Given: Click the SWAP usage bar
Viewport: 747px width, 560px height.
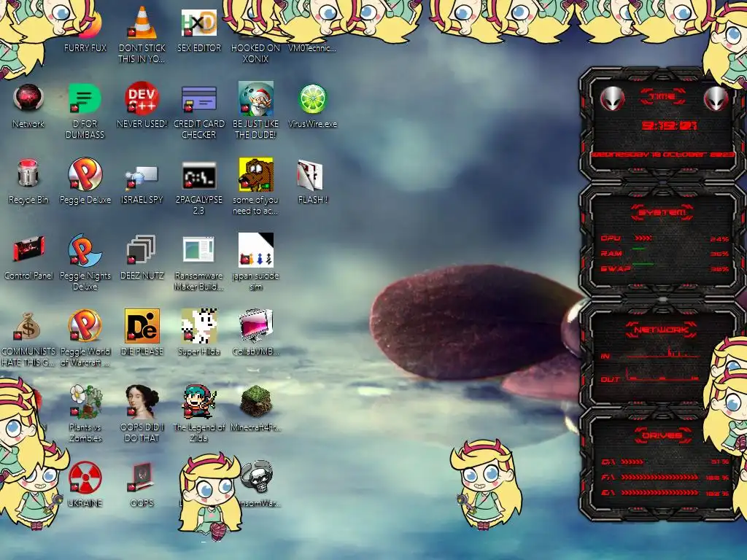Looking at the screenshot, I should click(x=643, y=263).
